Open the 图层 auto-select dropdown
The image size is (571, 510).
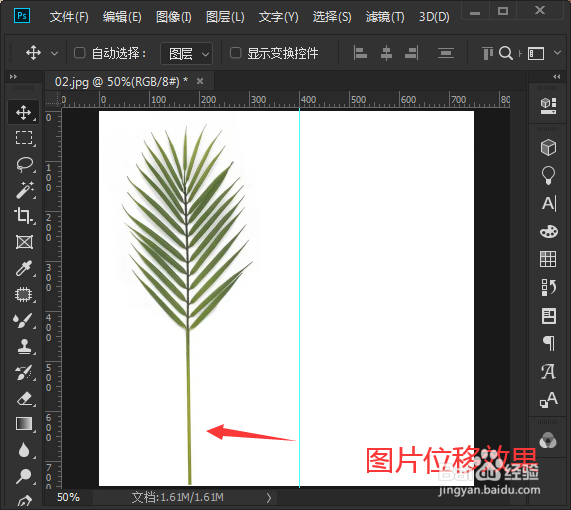tap(186, 54)
